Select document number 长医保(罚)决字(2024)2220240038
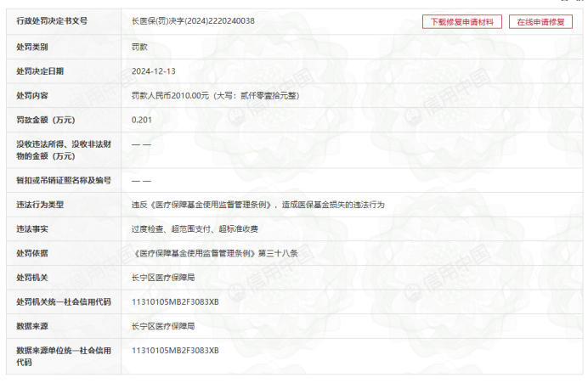This screenshot has height=383, width=588. (x=193, y=21)
